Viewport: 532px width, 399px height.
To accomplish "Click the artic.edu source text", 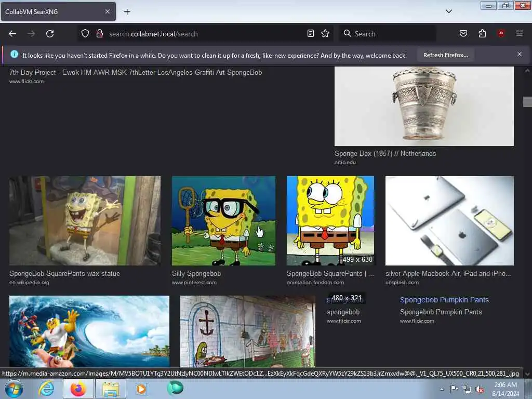I will [x=345, y=162].
